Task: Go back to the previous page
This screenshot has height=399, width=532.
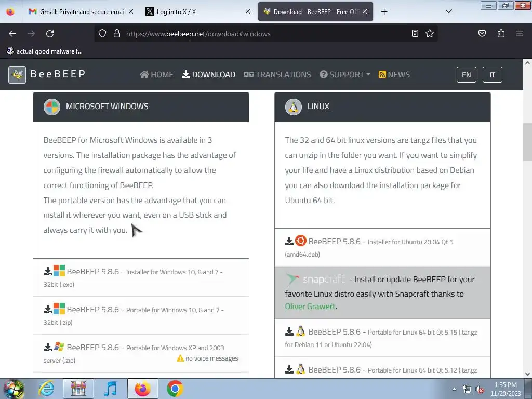Action: (x=12, y=34)
